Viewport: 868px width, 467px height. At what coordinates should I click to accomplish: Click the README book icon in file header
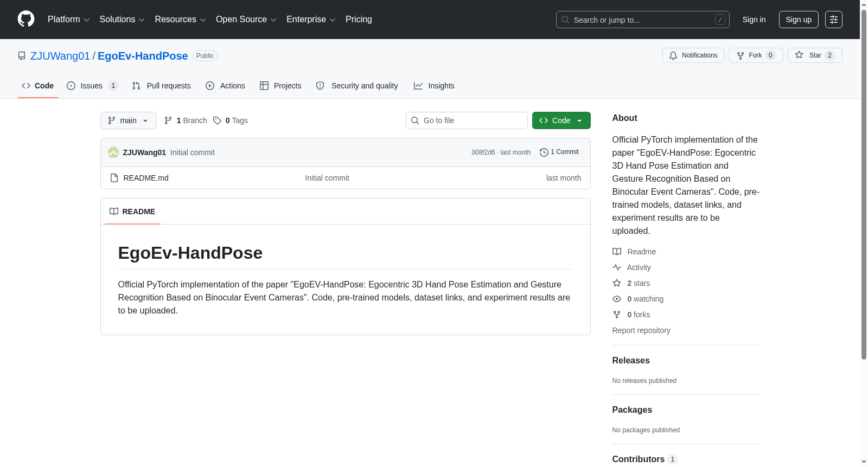[x=114, y=212]
